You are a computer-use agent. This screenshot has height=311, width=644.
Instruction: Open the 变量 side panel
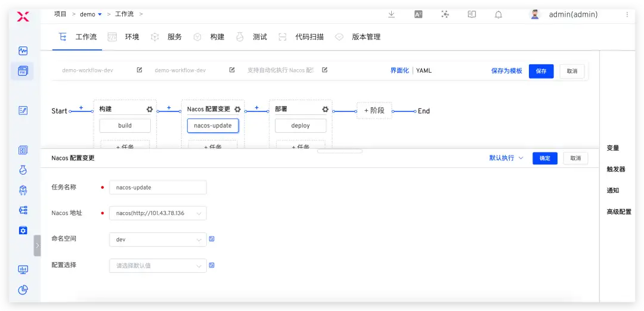(613, 148)
